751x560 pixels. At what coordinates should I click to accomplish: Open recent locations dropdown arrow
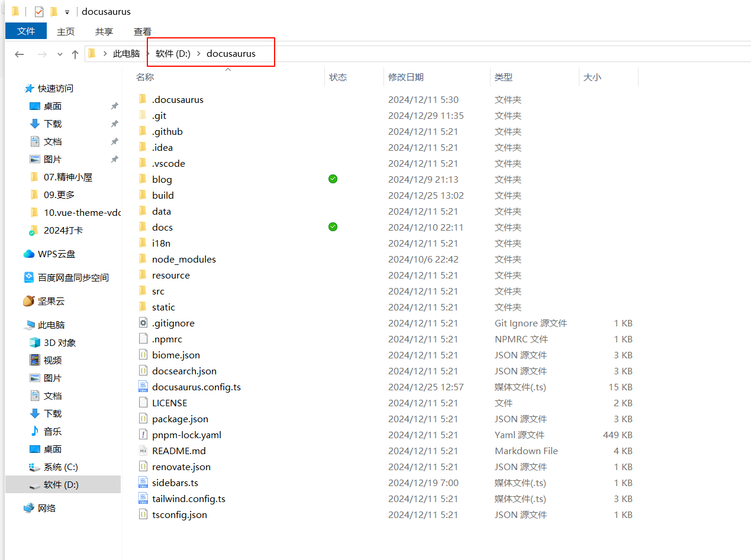pos(60,54)
